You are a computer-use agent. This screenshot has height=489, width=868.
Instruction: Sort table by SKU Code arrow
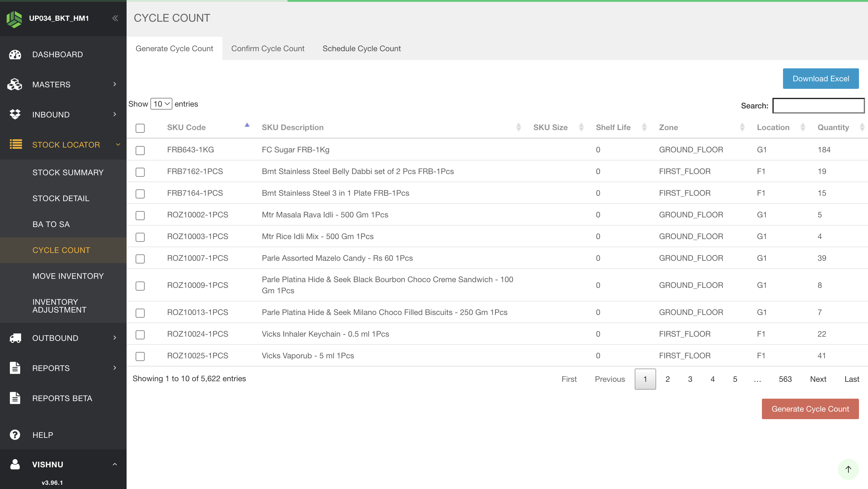point(247,125)
